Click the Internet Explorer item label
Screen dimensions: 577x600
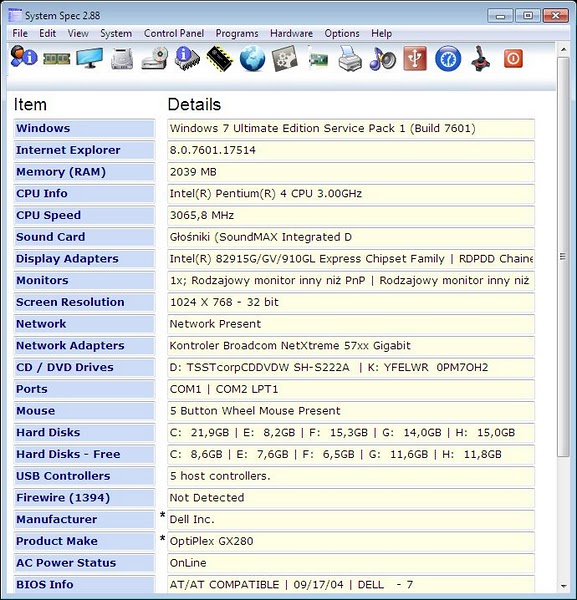84,150
